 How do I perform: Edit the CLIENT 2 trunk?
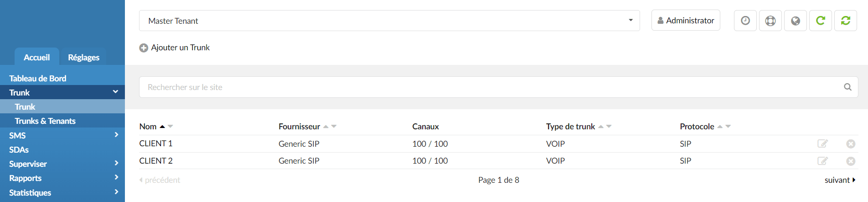point(822,161)
